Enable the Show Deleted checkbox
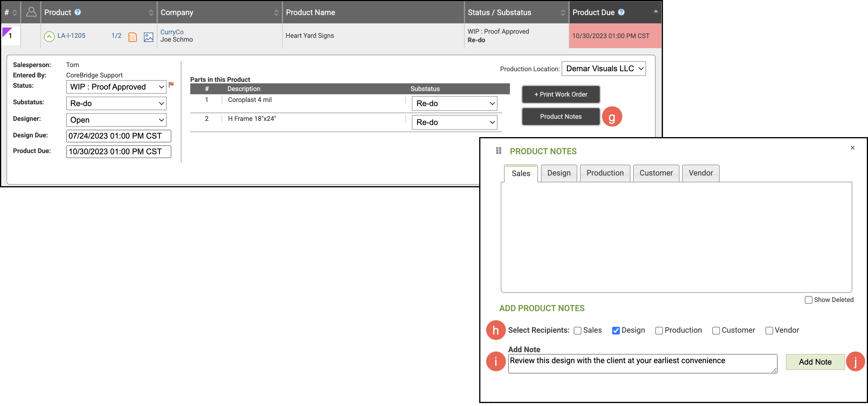Screen dimensions: 868x406 click(808, 300)
